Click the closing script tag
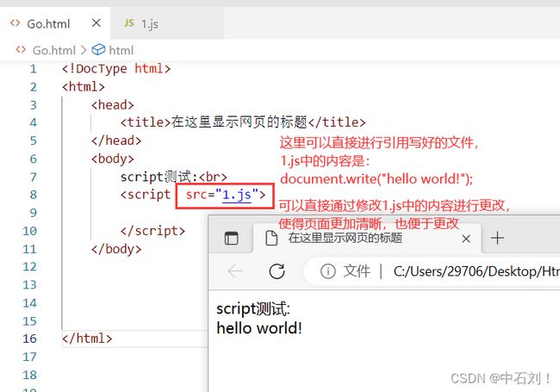Viewport: 560px width, 392px height. pyautogui.click(x=152, y=231)
